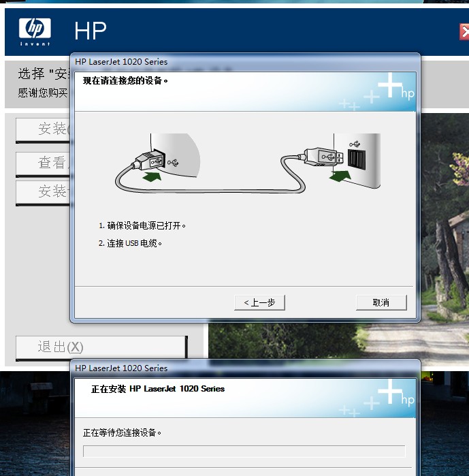Click the text 正在等待您连接设备
Screen dimensions: 469x476
click(x=122, y=432)
